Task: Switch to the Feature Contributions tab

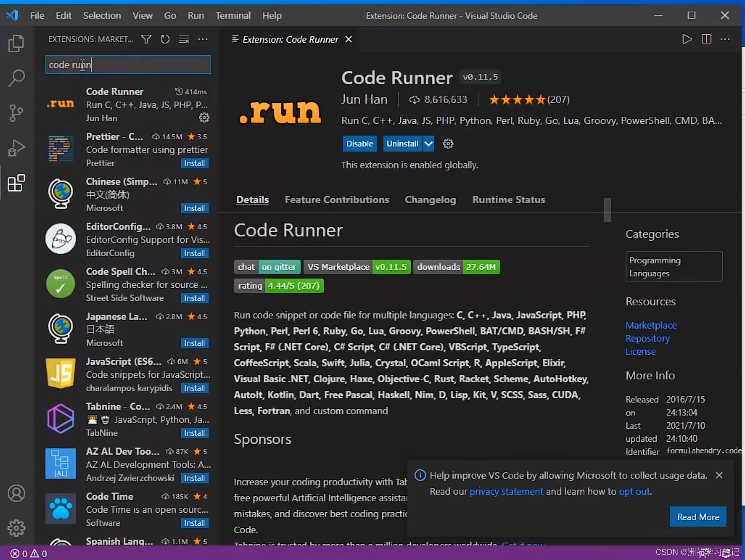Action: [337, 200]
